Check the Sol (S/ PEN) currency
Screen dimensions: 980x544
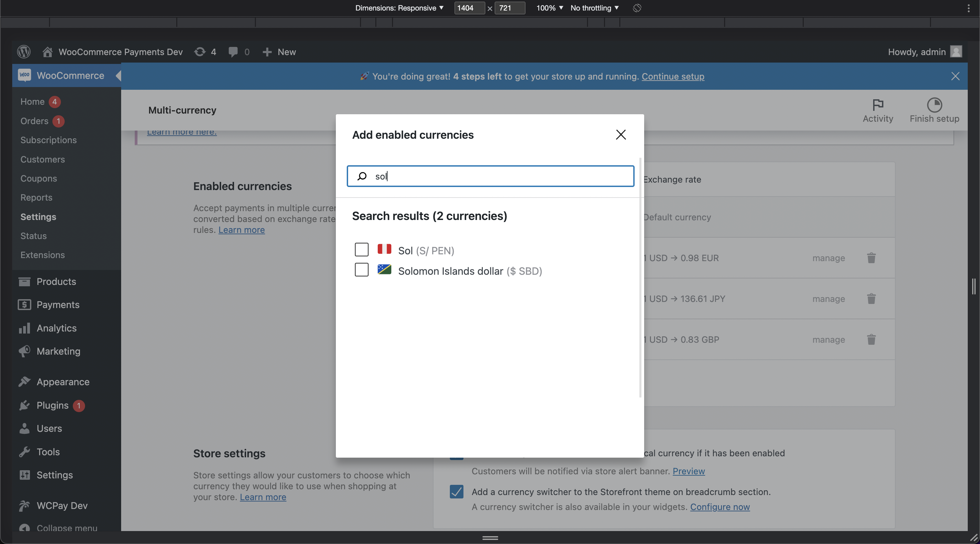pyautogui.click(x=361, y=249)
